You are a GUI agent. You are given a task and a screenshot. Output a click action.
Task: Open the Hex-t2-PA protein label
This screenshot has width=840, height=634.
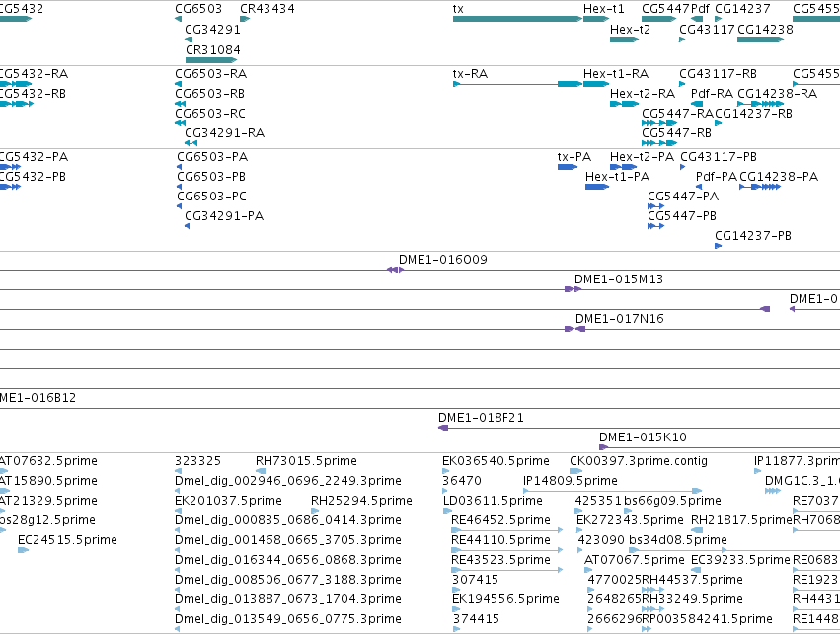coord(642,156)
